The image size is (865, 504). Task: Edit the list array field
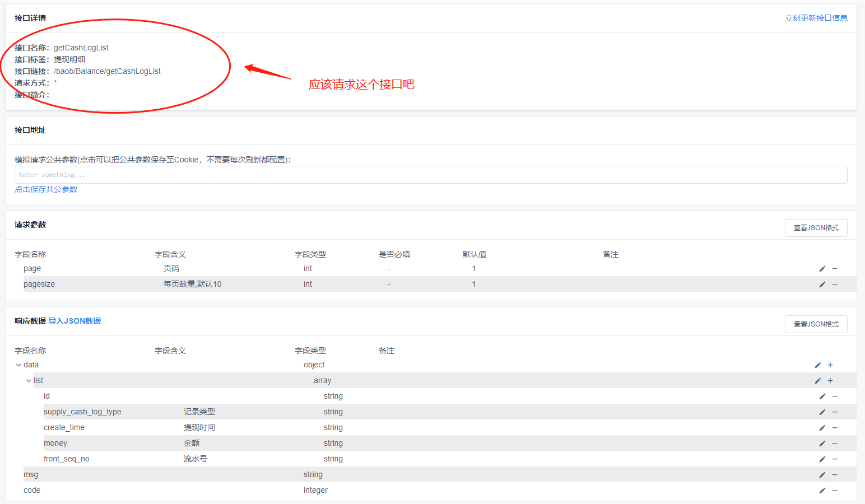point(818,381)
